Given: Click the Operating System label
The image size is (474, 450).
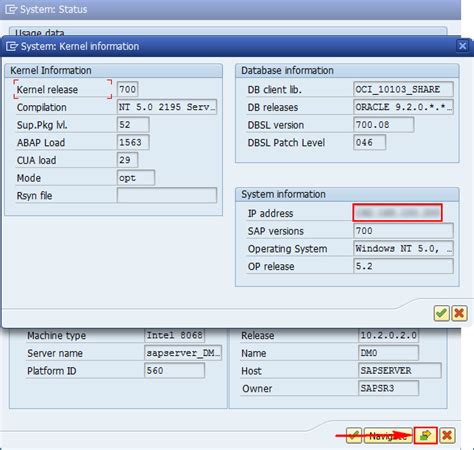Looking at the screenshot, I should pos(287,249).
